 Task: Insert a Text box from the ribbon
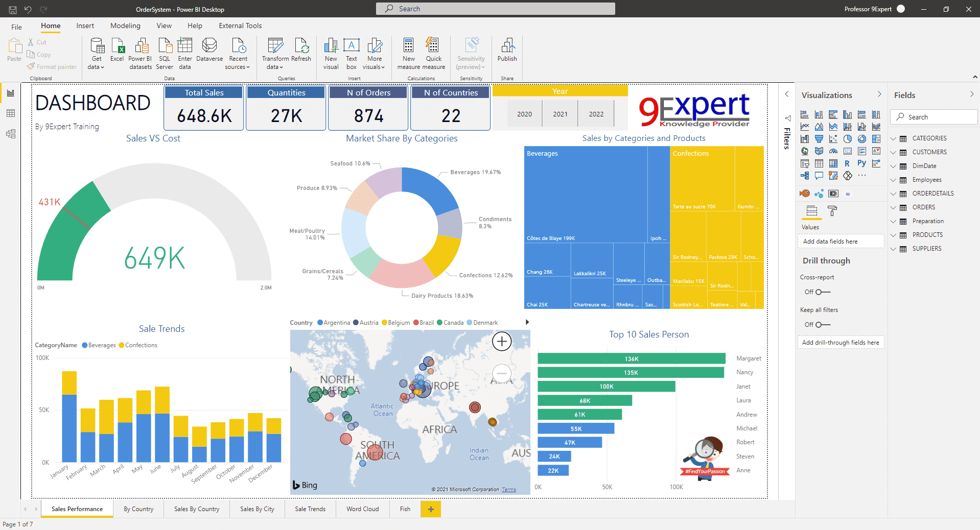[351, 53]
